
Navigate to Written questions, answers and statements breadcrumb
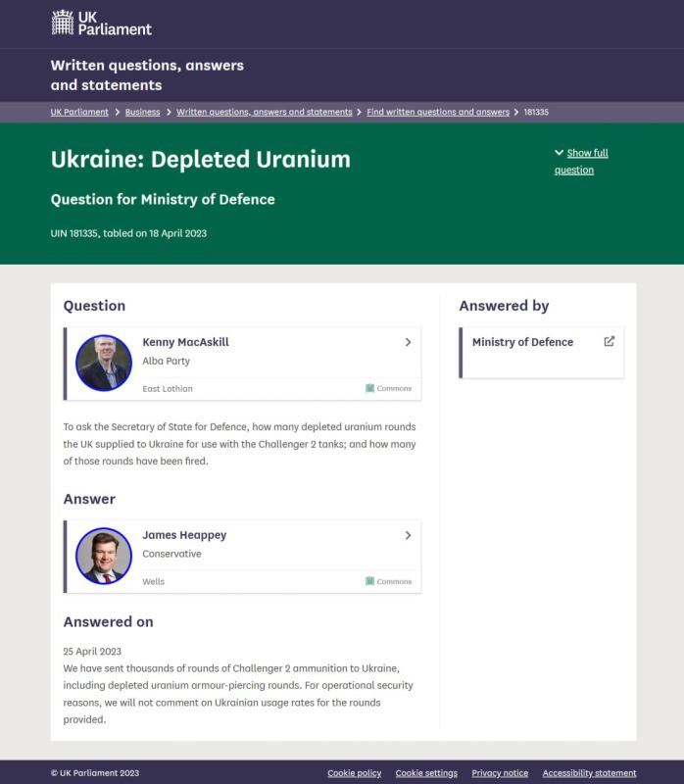[x=264, y=112]
